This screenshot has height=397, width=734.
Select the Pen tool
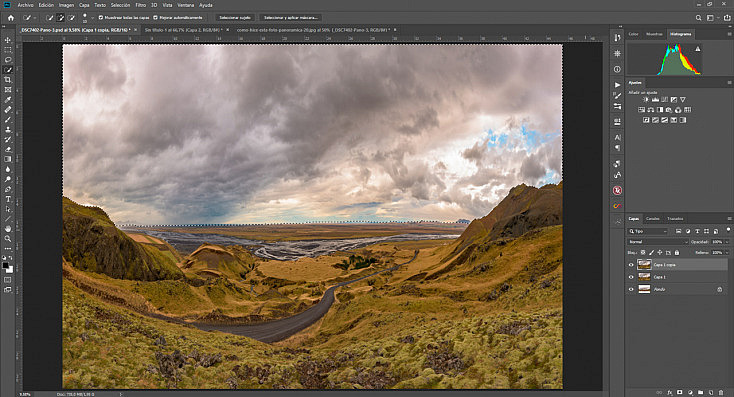7,189
